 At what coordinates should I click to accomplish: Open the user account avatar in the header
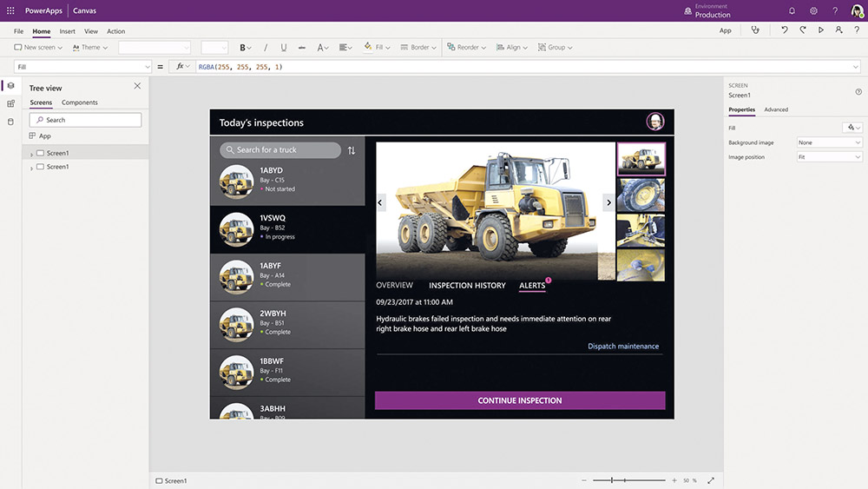click(x=857, y=10)
